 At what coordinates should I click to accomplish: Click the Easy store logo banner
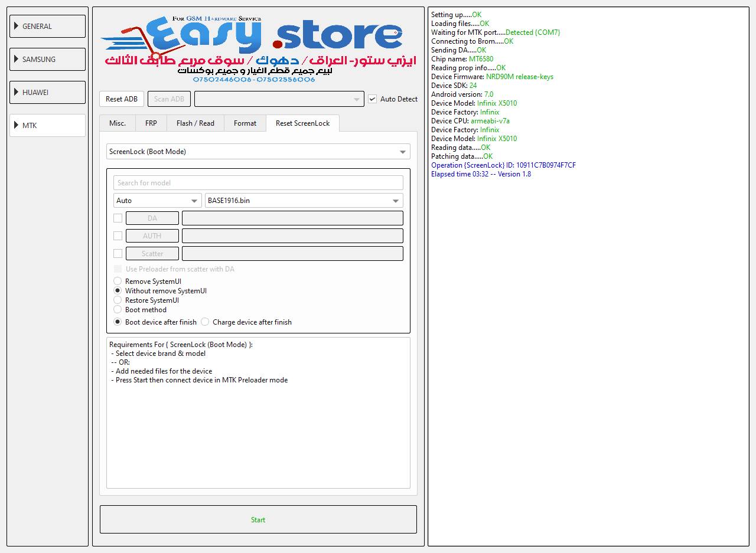tap(258, 49)
